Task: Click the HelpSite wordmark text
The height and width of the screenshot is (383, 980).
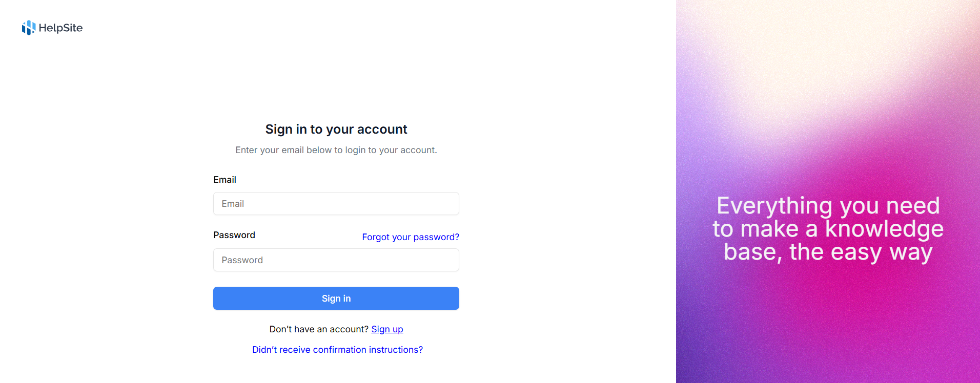Action: (x=60, y=28)
